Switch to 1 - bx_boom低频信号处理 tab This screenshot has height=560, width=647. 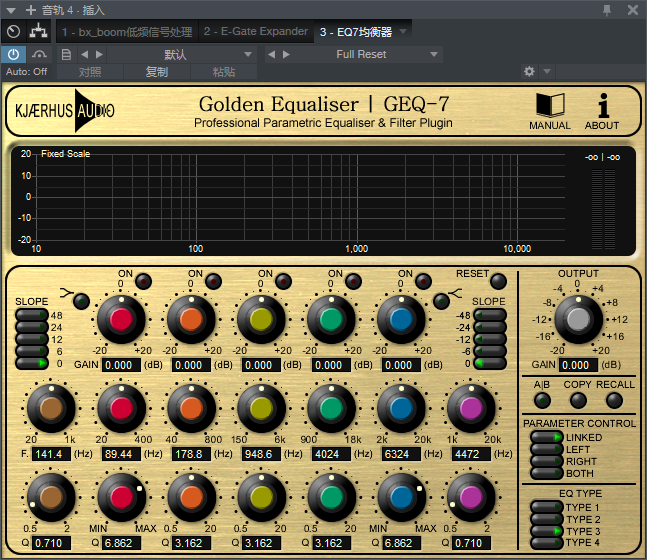point(127,32)
